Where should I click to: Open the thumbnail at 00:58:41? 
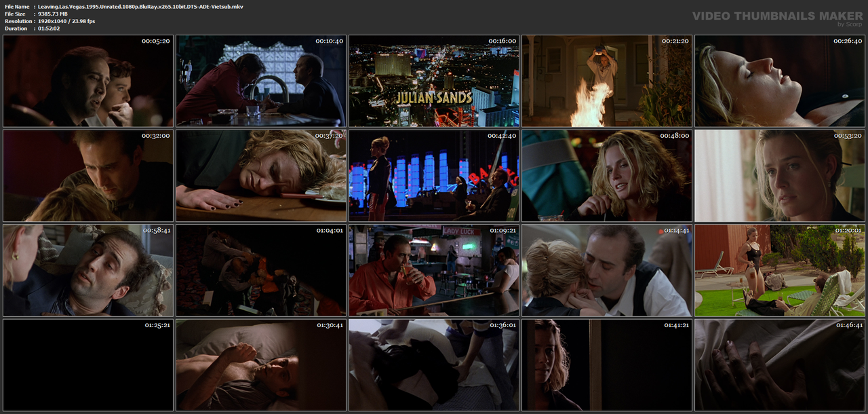pos(88,270)
